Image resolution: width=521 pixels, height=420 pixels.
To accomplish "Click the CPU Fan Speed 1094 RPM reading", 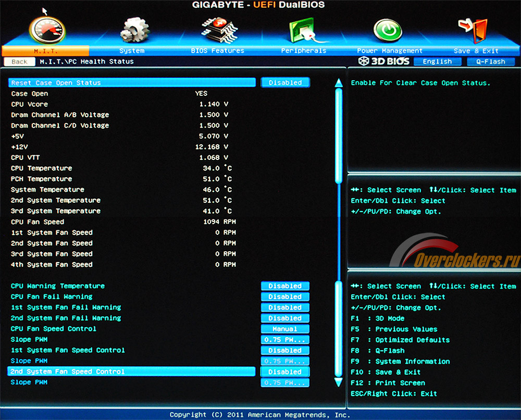I will pyautogui.click(x=219, y=221).
